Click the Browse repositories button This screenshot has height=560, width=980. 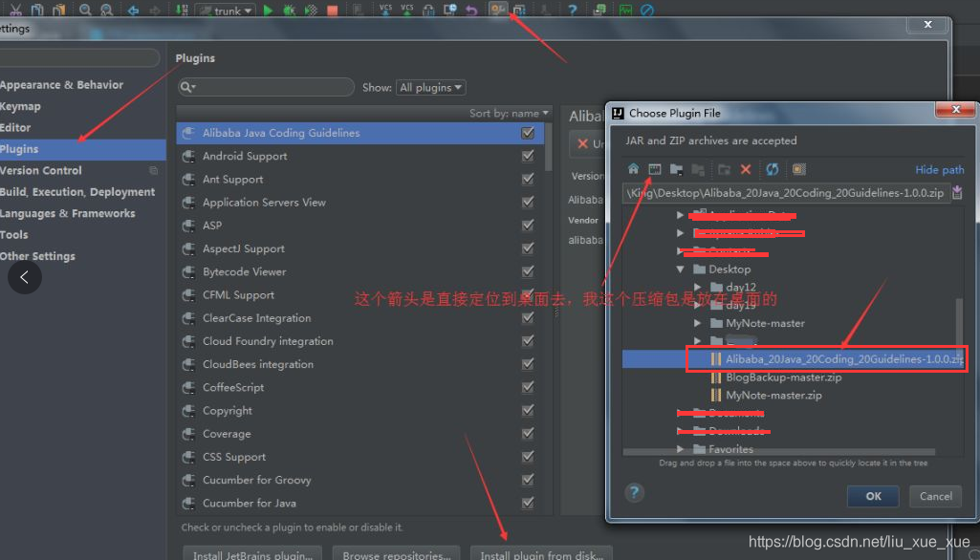[396, 553]
